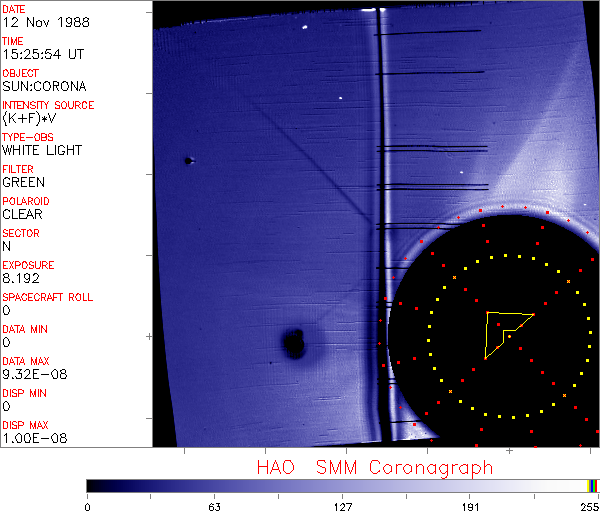Viewport: 600px width, 512px height.
Task: Select the time value 15:25:54 UT
Action: pos(43,54)
